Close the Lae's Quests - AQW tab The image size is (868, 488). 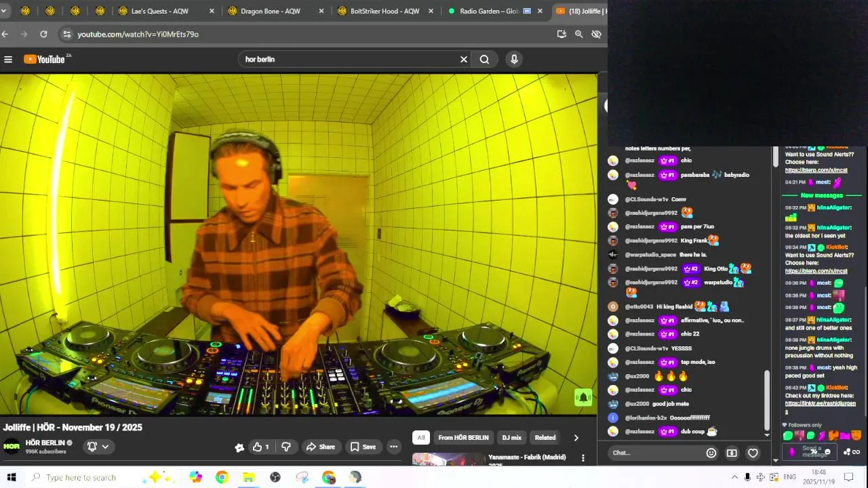[x=212, y=11]
